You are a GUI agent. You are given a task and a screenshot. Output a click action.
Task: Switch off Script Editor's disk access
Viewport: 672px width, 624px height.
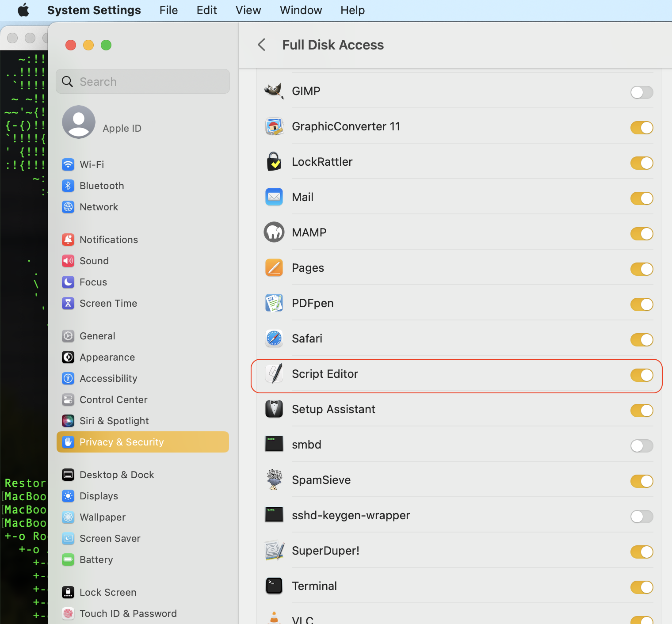[641, 375]
